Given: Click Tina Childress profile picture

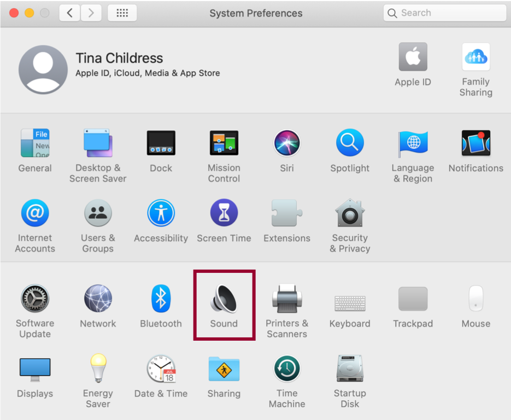Looking at the screenshot, I should 43,69.
